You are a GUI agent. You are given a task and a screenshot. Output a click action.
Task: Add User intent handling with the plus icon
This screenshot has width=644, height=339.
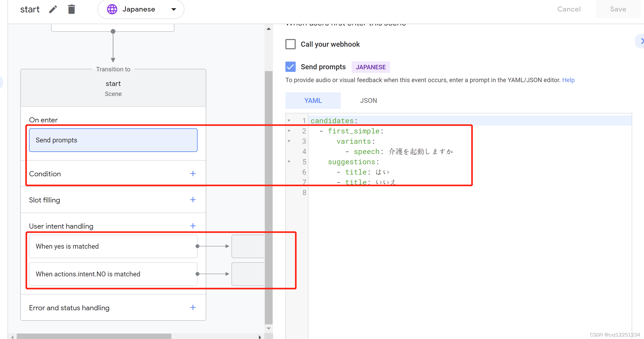[193, 226]
